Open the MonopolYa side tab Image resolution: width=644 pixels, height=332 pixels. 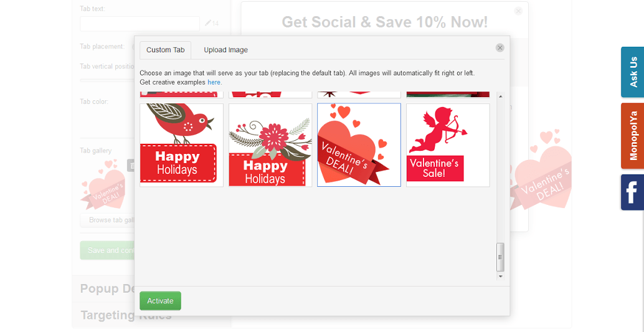point(633,136)
